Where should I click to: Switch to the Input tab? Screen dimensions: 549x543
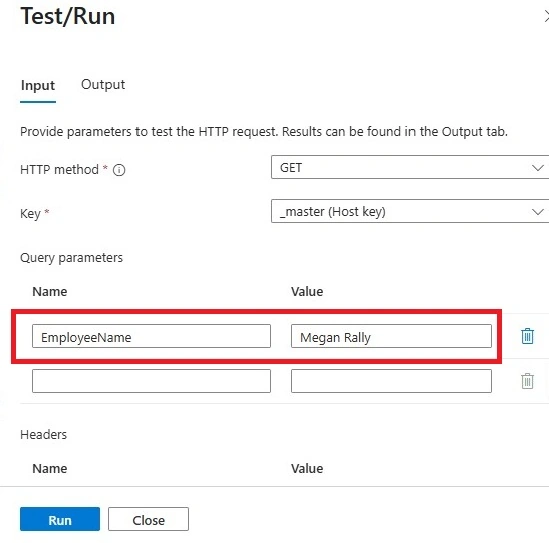coord(38,85)
